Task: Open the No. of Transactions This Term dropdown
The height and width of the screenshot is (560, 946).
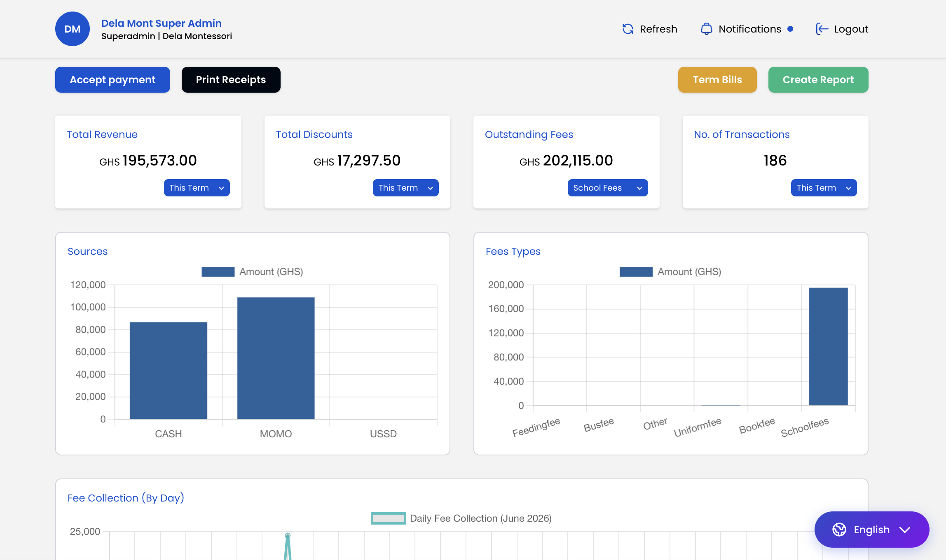Action: pyautogui.click(x=824, y=188)
